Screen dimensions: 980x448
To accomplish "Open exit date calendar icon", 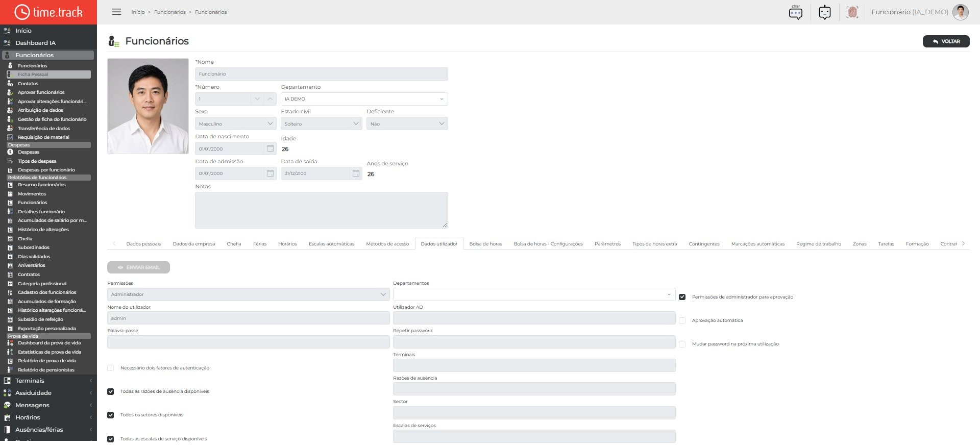I will tap(356, 173).
